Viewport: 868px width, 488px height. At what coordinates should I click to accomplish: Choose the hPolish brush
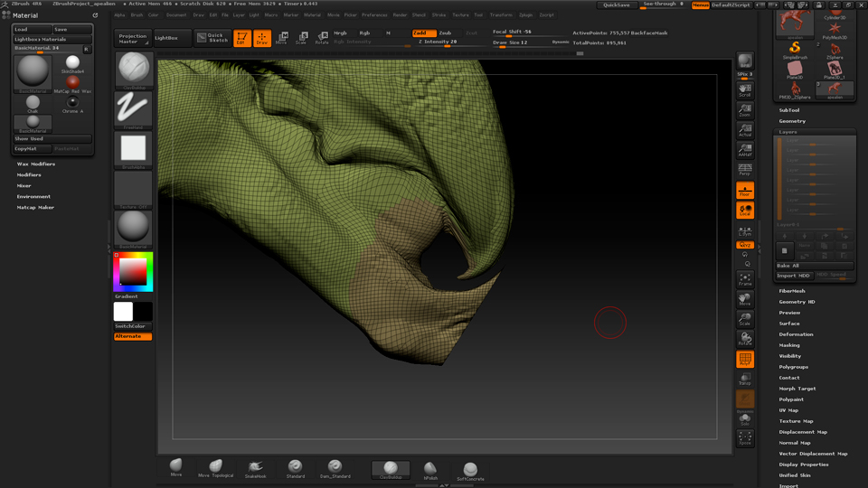[430, 469]
